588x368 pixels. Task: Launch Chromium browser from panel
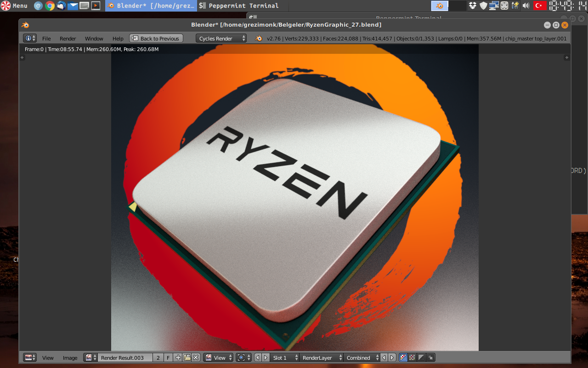pyautogui.click(x=38, y=6)
